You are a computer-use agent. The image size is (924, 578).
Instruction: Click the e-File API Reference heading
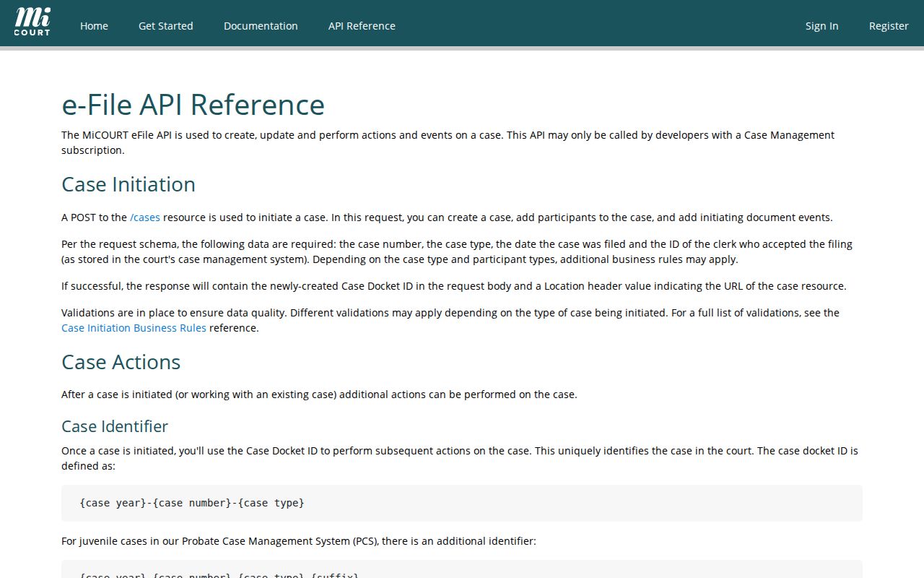point(193,105)
